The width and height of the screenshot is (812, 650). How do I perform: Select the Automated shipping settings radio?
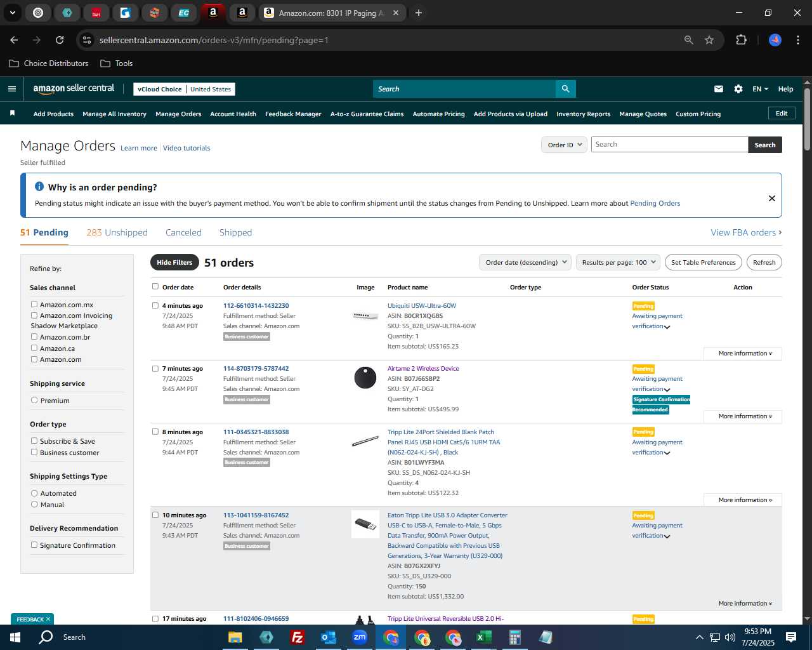34,493
